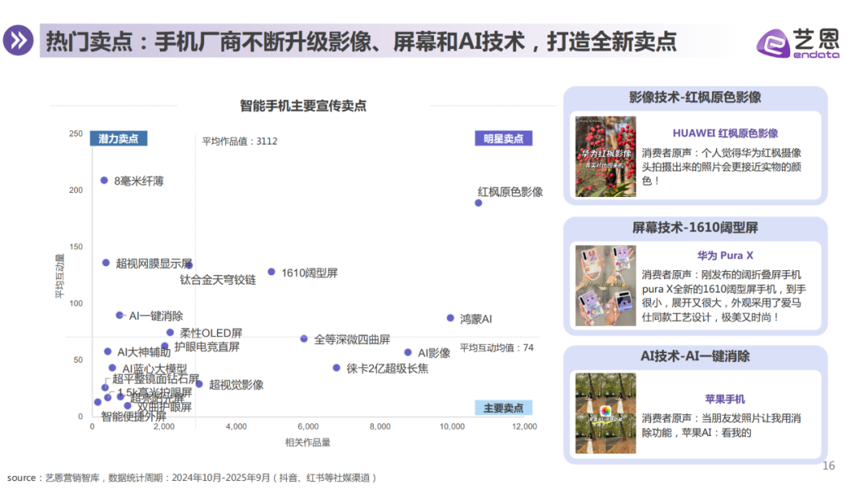Image resolution: width=868 pixels, height=489 pixels.
Task: Open the Apple AI erase photo thumbnail
Action: coord(606,413)
